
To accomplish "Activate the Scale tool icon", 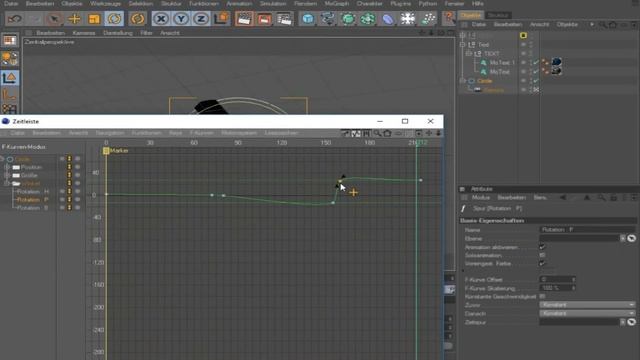I will point(94,19).
